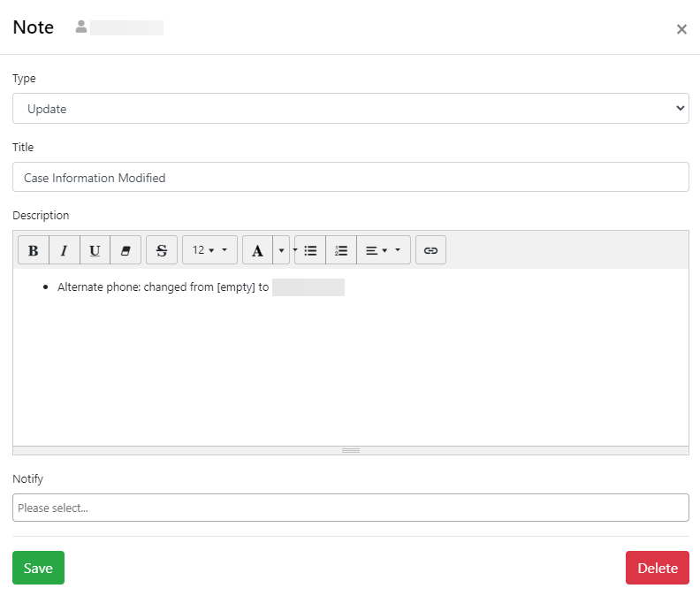This screenshot has width=700, height=596.
Task: Close the Note dialog with the X
Action: pos(681,29)
